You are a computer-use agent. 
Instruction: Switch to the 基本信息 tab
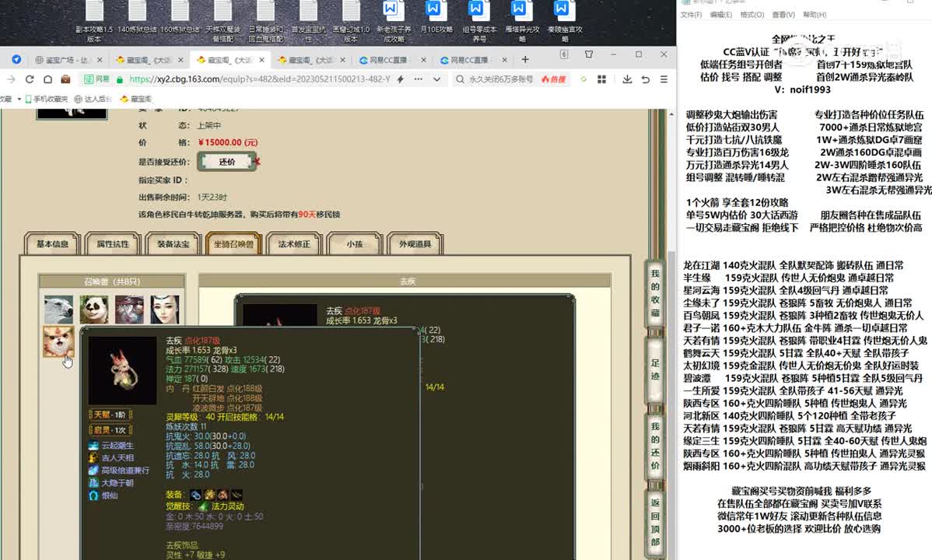[x=53, y=244]
